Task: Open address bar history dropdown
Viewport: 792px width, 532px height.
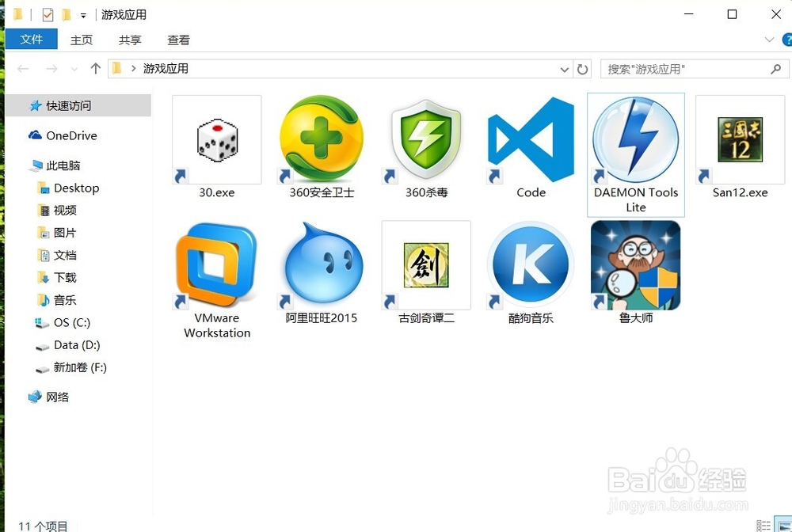Action: coord(564,70)
